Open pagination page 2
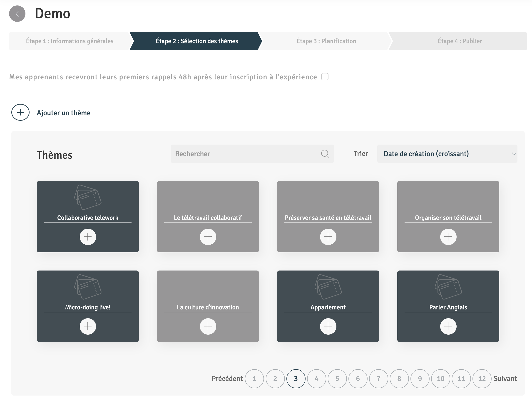The image size is (532, 396). (x=275, y=379)
